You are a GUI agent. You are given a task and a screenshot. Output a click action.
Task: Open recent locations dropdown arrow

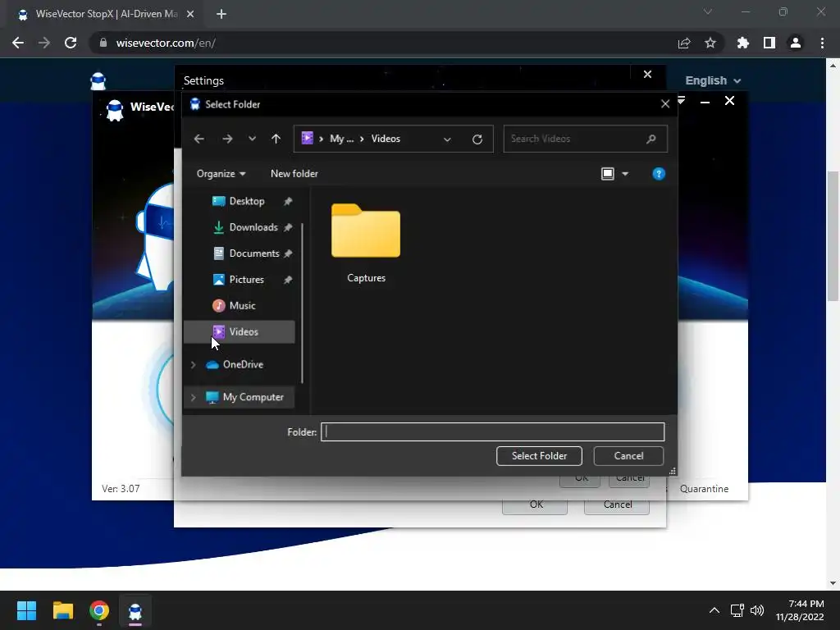pyautogui.click(x=252, y=139)
